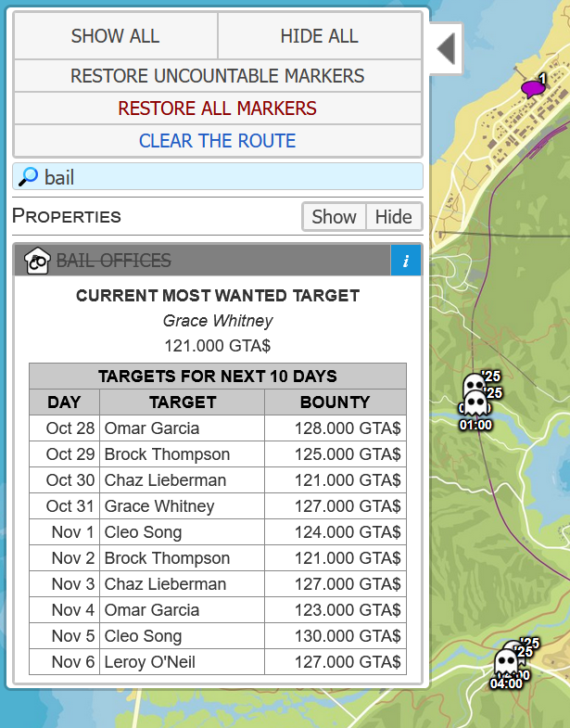Click the TARGET column header
570x728 pixels.
click(x=183, y=402)
